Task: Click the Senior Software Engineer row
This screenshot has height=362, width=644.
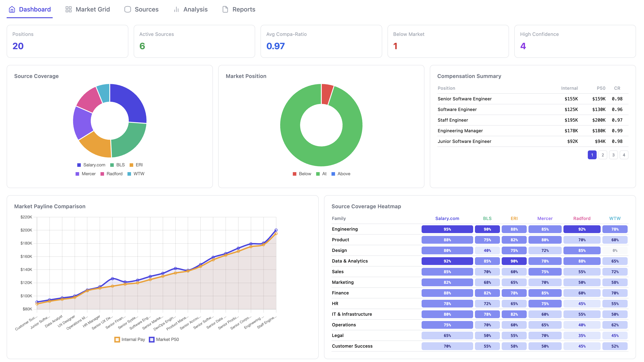Action: (x=532, y=99)
